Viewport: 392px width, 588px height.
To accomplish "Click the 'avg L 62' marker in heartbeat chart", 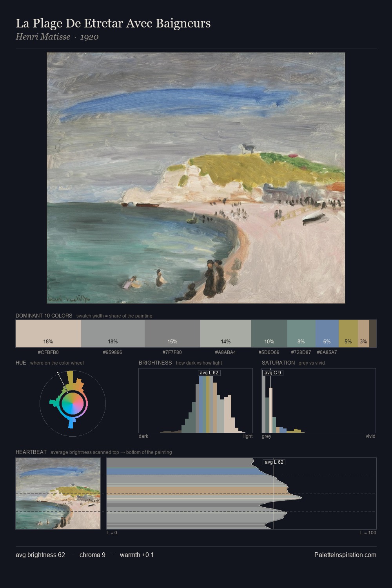I will 274,462.
